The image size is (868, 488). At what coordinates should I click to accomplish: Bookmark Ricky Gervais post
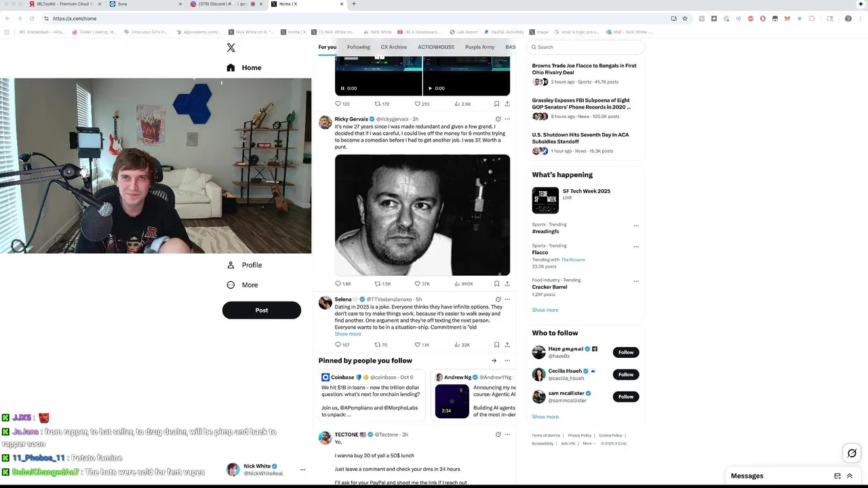[496, 284]
